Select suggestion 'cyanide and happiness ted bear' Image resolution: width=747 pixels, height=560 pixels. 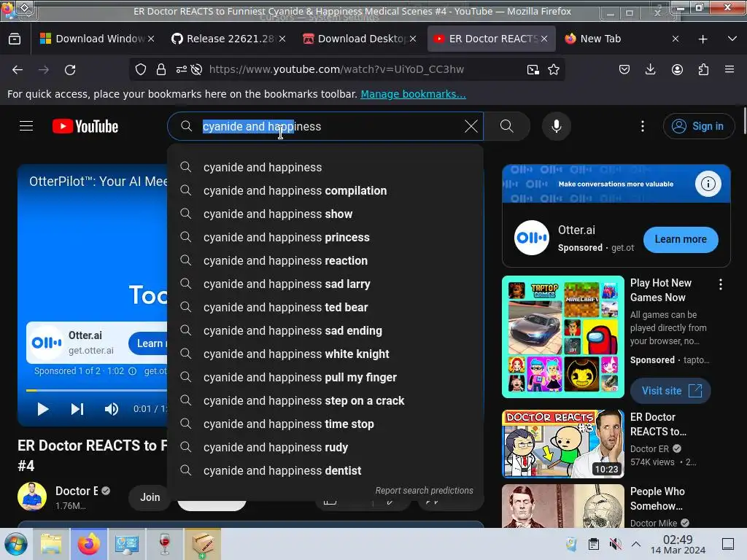click(325, 307)
